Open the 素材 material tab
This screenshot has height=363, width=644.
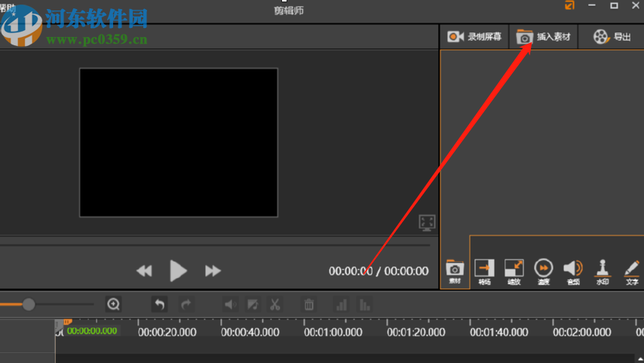(x=455, y=272)
